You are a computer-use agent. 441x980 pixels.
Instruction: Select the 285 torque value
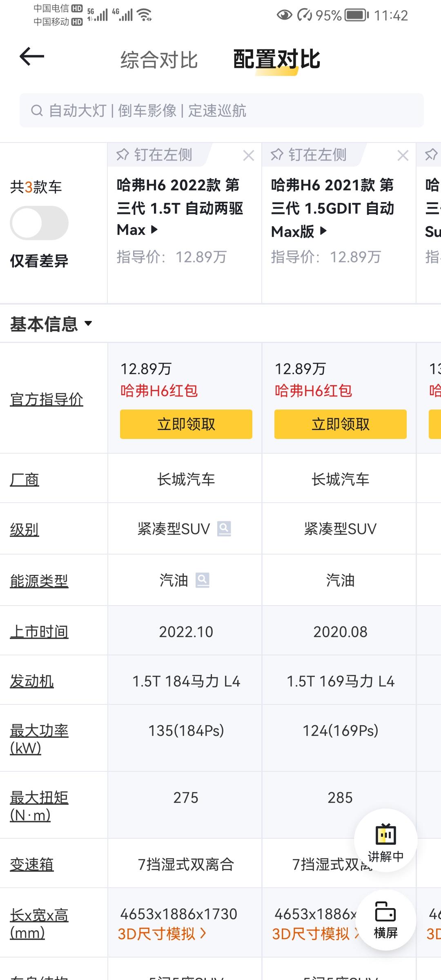pos(340,797)
